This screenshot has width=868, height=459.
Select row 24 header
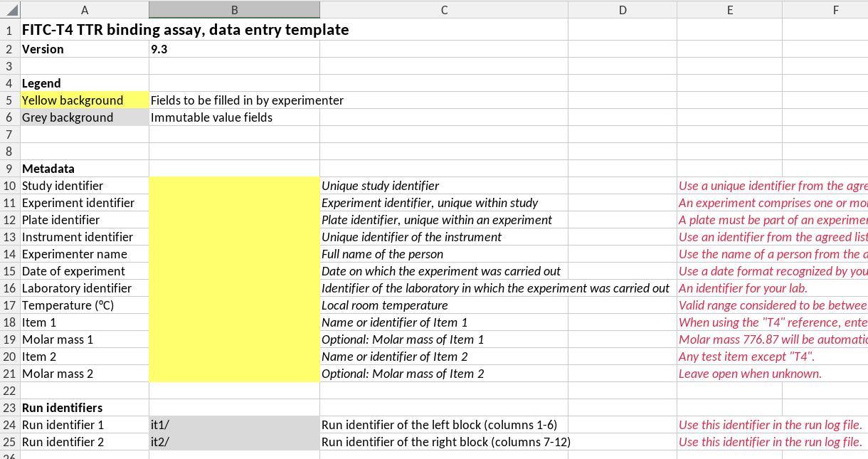click(x=10, y=425)
